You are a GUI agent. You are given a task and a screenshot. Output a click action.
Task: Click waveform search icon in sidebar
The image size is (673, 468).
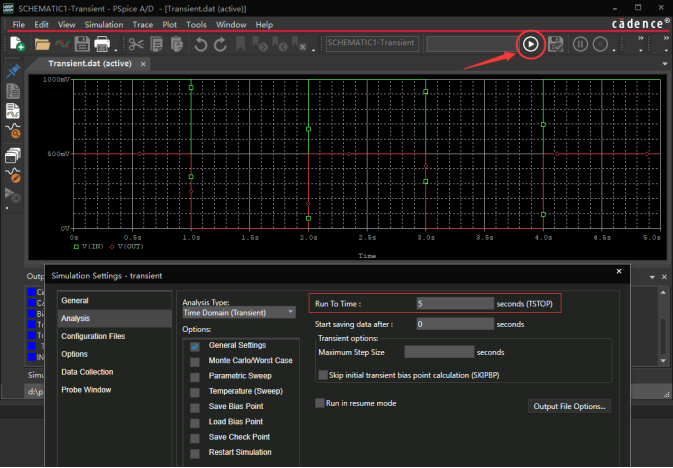coord(13,131)
